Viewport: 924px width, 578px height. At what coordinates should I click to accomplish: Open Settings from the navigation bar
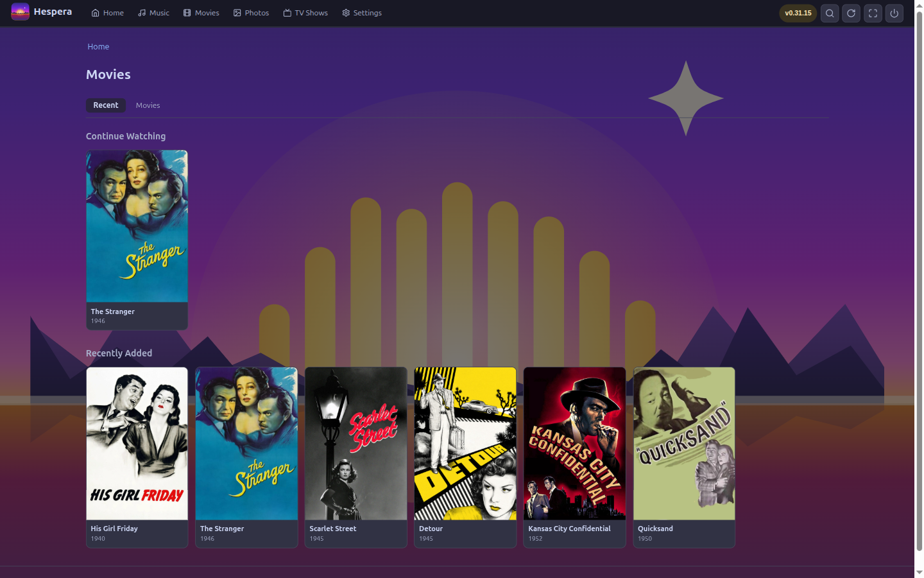(362, 13)
